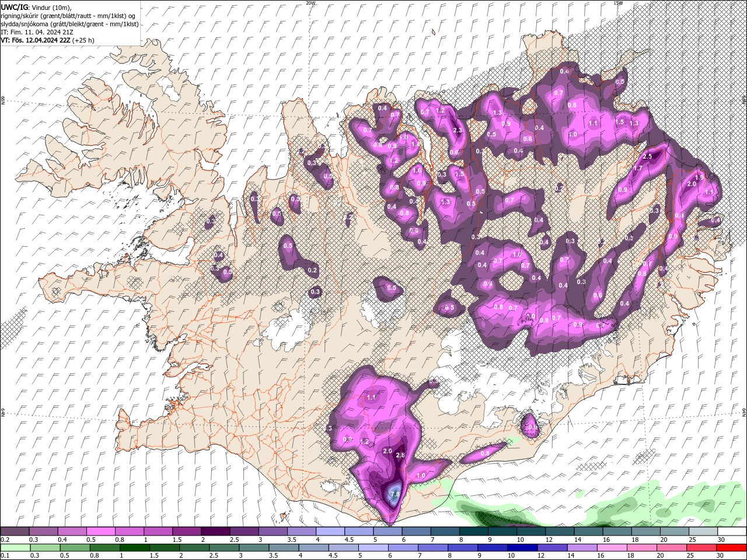Click the dark blue lower swatch starting at 10
This screenshot has width=747, height=560.
point(523,548)
